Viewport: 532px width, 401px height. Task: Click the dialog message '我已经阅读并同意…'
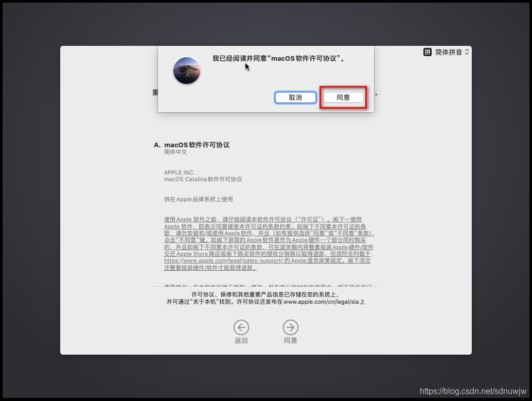[x=278, y=58]
